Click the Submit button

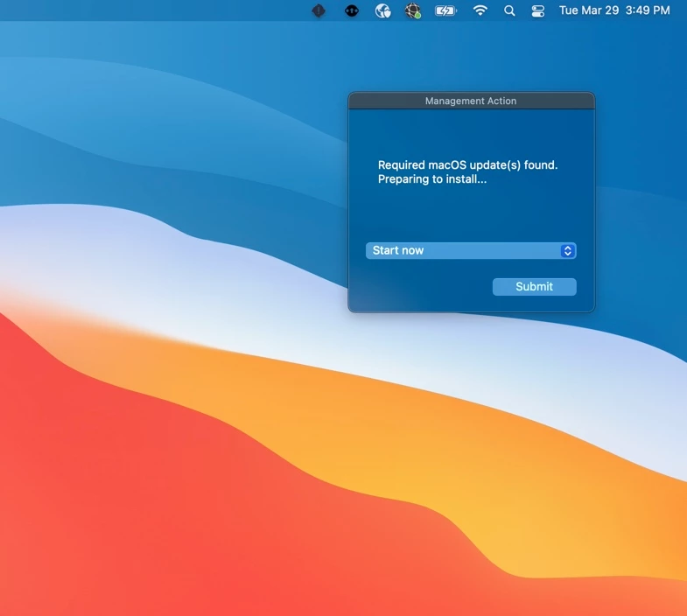pos(535,286)
